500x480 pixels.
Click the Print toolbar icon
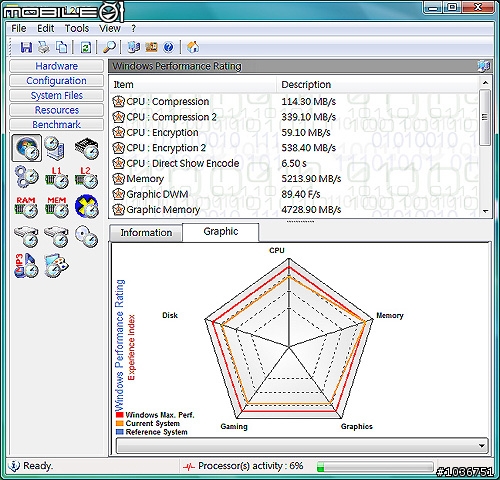44,47
